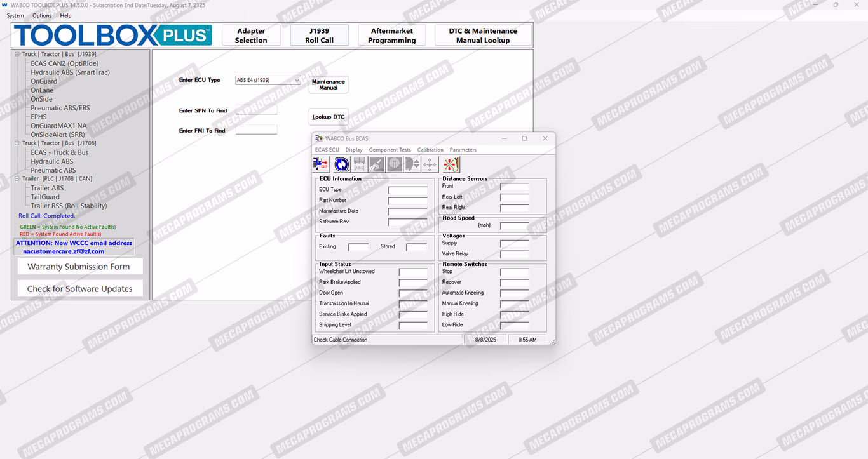This screenshot has height=459, width=868.
Task: Open the Enter ECU Type dropdown
Action: 297,81
